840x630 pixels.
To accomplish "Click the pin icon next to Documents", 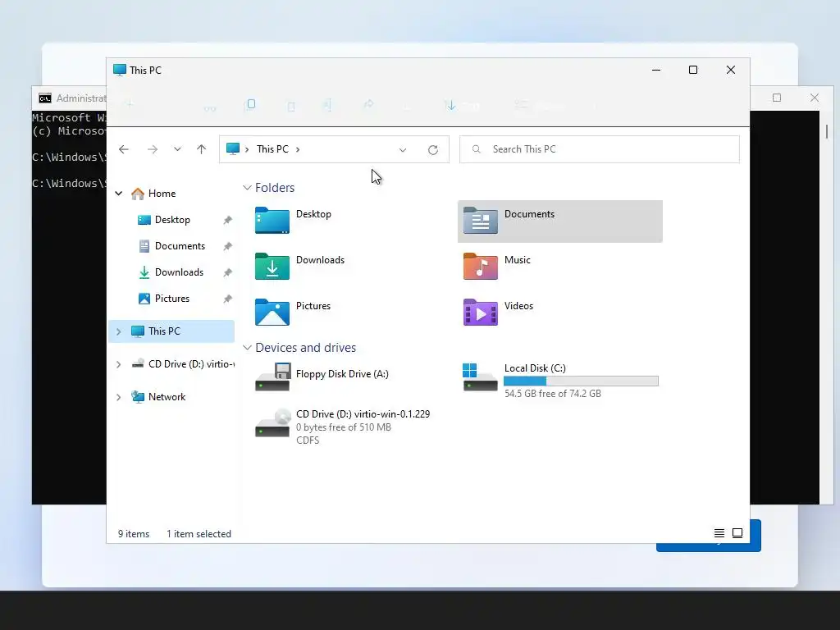I will pos(228,246).
